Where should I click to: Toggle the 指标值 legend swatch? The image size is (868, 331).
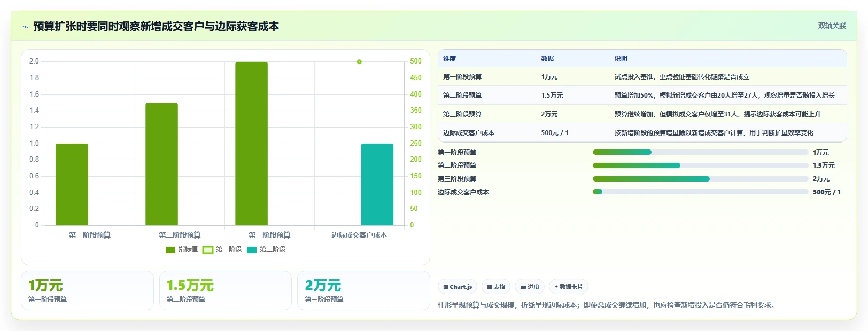[x=170, y=249]
